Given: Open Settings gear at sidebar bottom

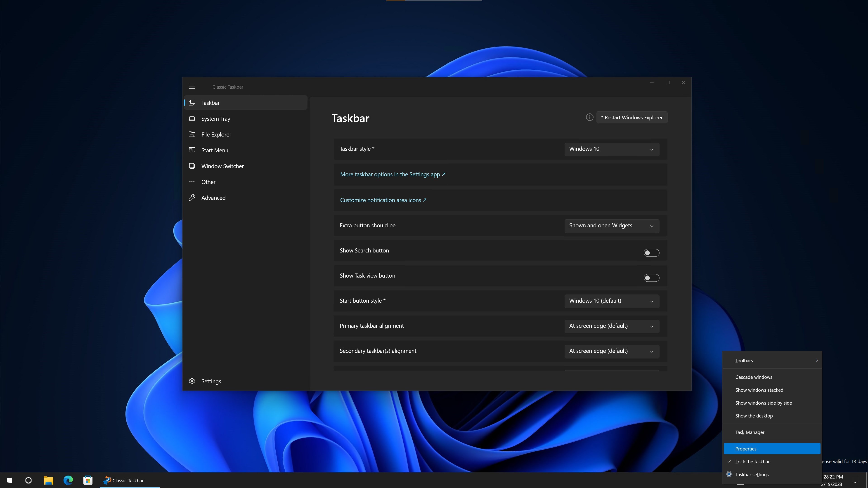Looking at the screenshot, I should pos(211,381).
